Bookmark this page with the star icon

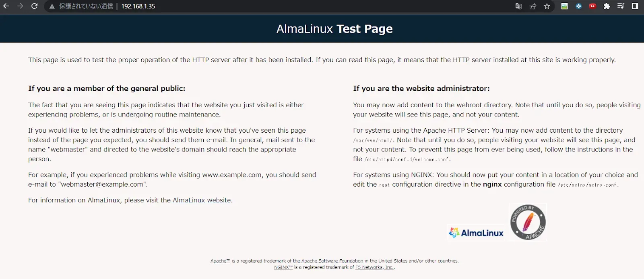[547, 6]
